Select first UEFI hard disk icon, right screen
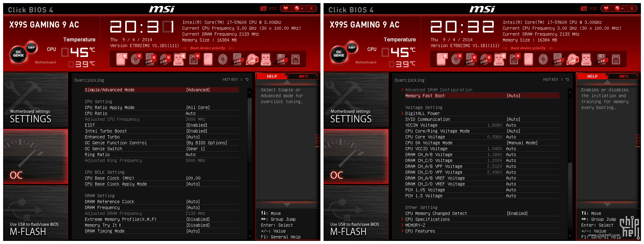 click(x=441, y=59)
